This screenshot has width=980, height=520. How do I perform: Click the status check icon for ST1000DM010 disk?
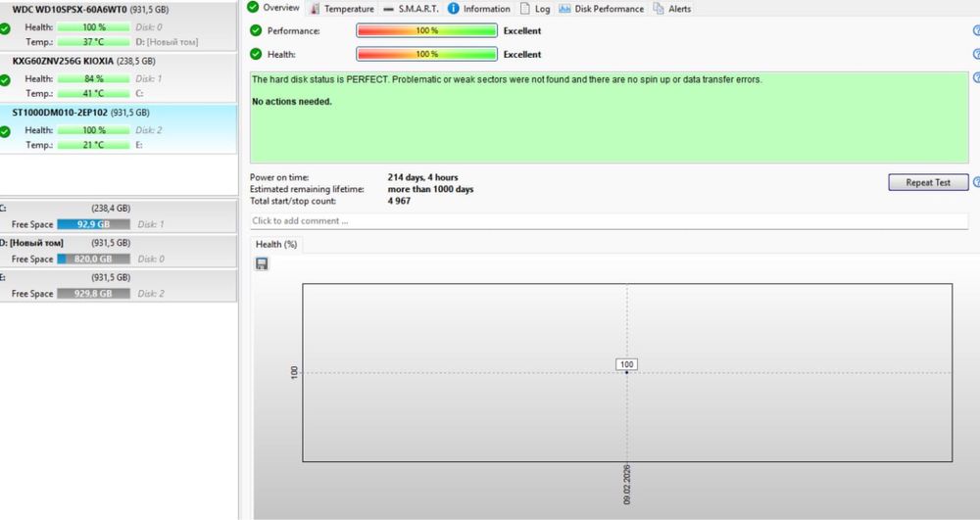(4, 132)
